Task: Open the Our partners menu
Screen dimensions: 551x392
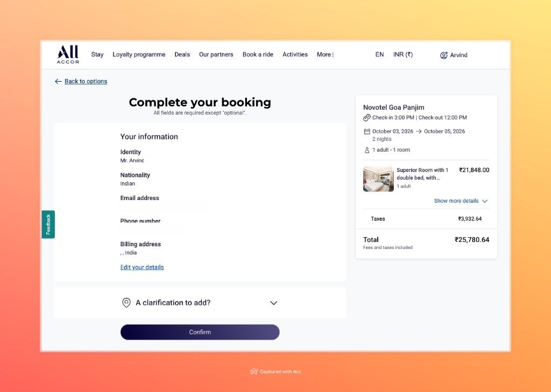Action: point(216,54)
